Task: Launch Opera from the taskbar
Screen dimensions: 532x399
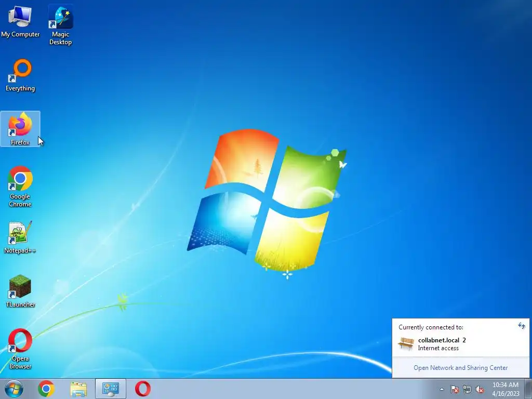Action: coord(143,389)
